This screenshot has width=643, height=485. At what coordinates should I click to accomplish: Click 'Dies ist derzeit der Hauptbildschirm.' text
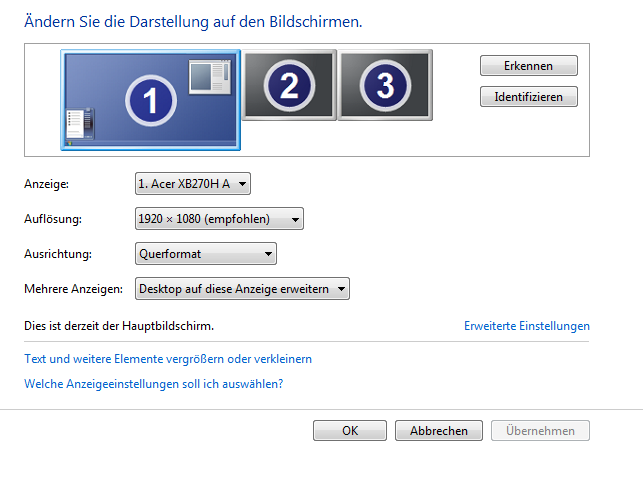pos(119,326)
